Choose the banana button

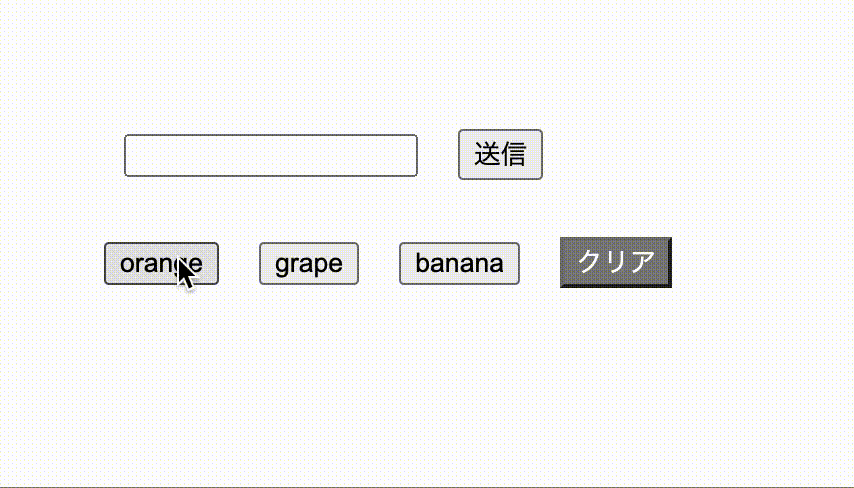pos(459,264)
